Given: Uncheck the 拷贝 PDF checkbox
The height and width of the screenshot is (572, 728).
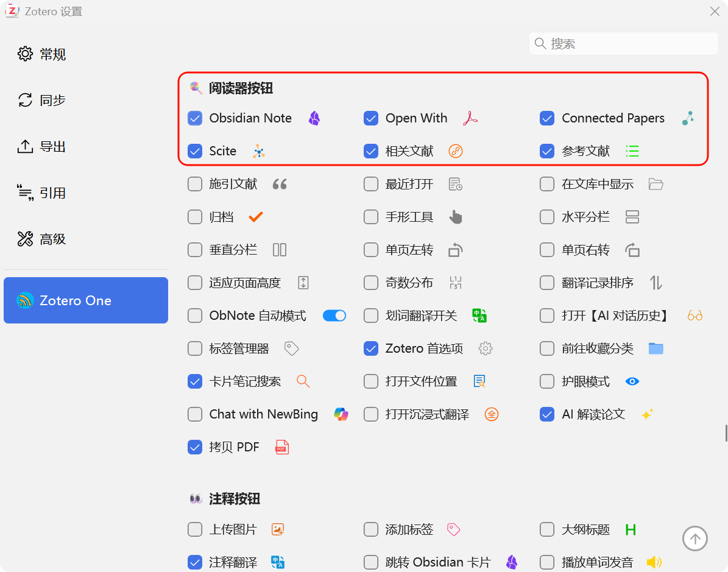Looking at the screenshot, I should (195, 447).
